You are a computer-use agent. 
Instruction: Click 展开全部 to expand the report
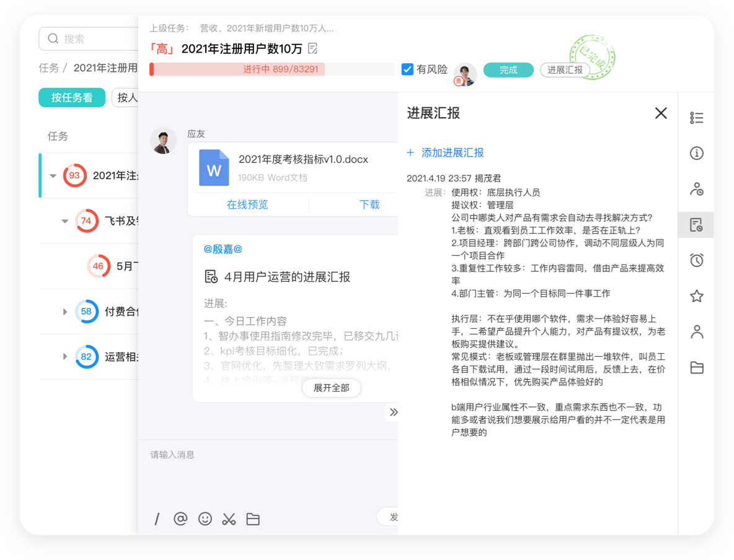(332, 388)
